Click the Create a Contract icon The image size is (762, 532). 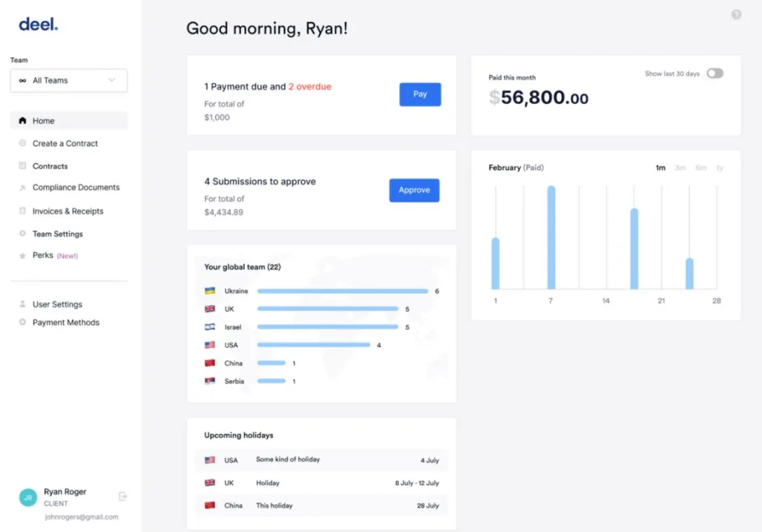(x=22, y=144)
